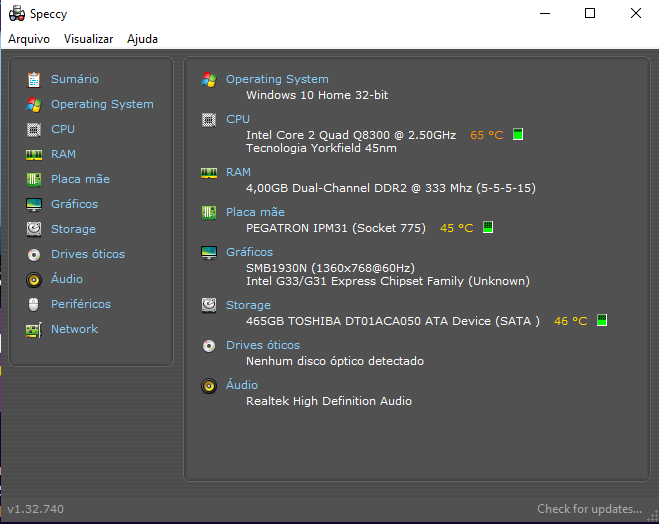The width and height of the screenshot is (659, 524).
Task: Click the Tecnologia Yorkfield 45nm text
Action: point(322,148)
